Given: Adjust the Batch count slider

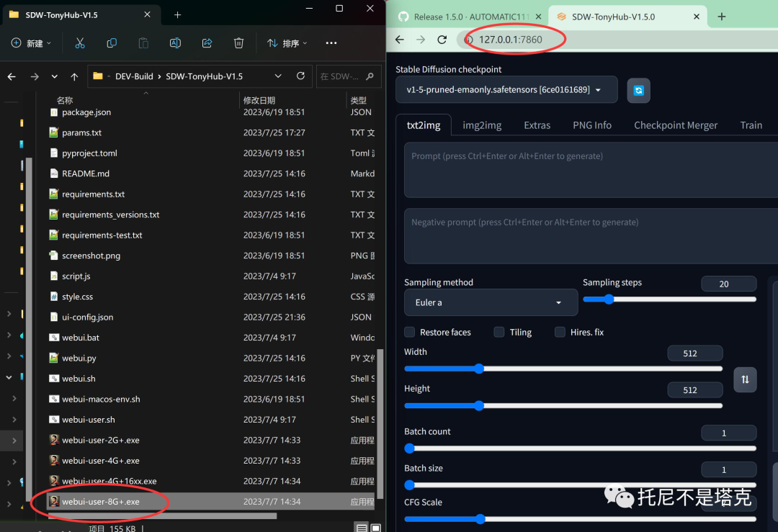Looking at the screenshot, I should pyautogui.click(x=580, y=448).
